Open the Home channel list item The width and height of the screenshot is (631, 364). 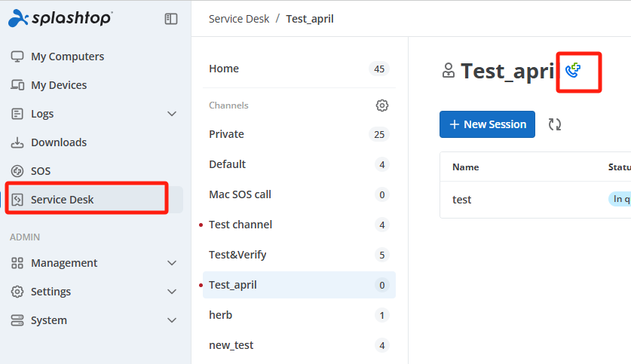pos(299,69)
